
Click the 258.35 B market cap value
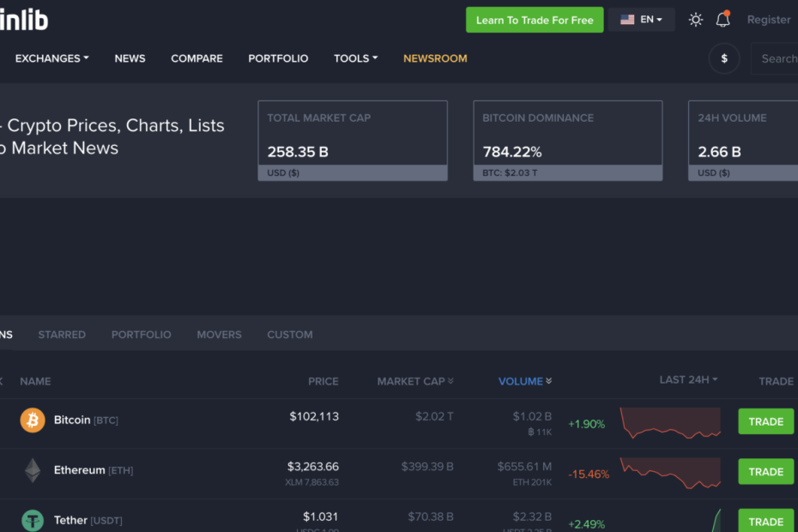click(298, 152)
